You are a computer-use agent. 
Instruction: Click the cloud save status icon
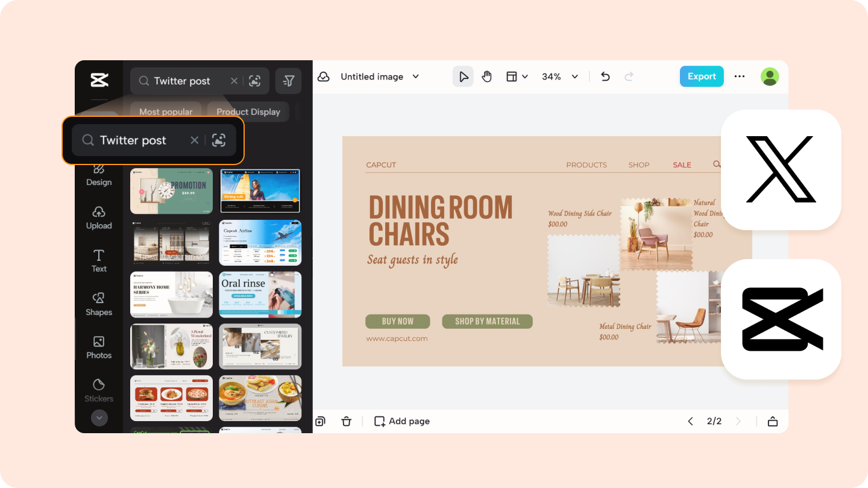pyautogui.click(x=324, y=77)
